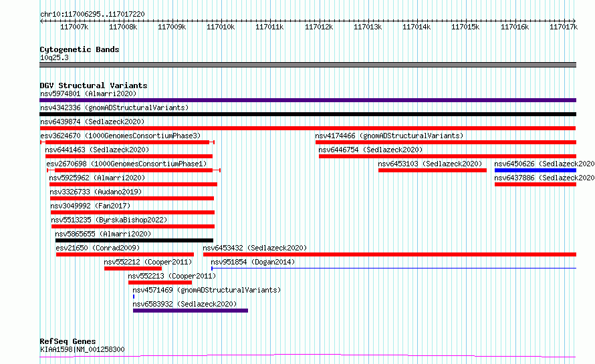Click the 117012k ruler position marker
Viewport: 595px width, 364px height.
coord(319,27)
